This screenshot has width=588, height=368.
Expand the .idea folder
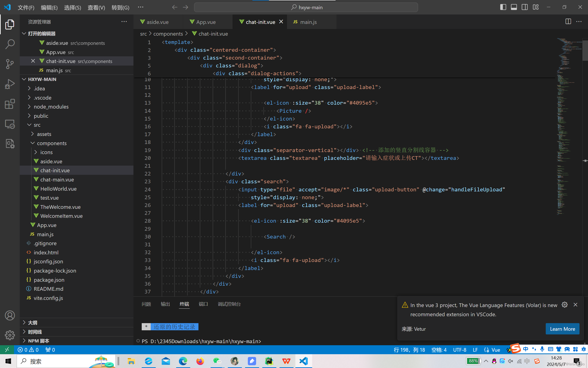[x=76, y=88]
